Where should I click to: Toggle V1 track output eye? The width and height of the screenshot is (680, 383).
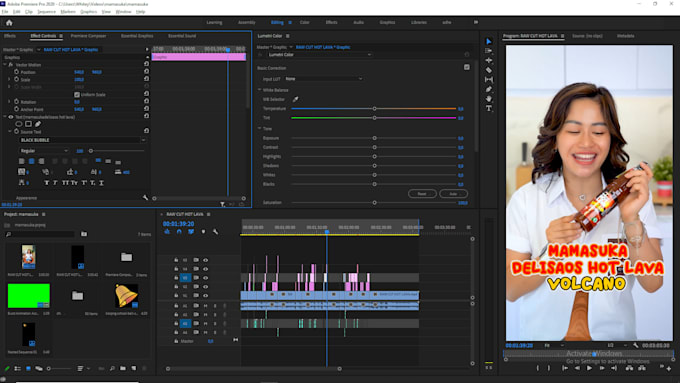206,295
